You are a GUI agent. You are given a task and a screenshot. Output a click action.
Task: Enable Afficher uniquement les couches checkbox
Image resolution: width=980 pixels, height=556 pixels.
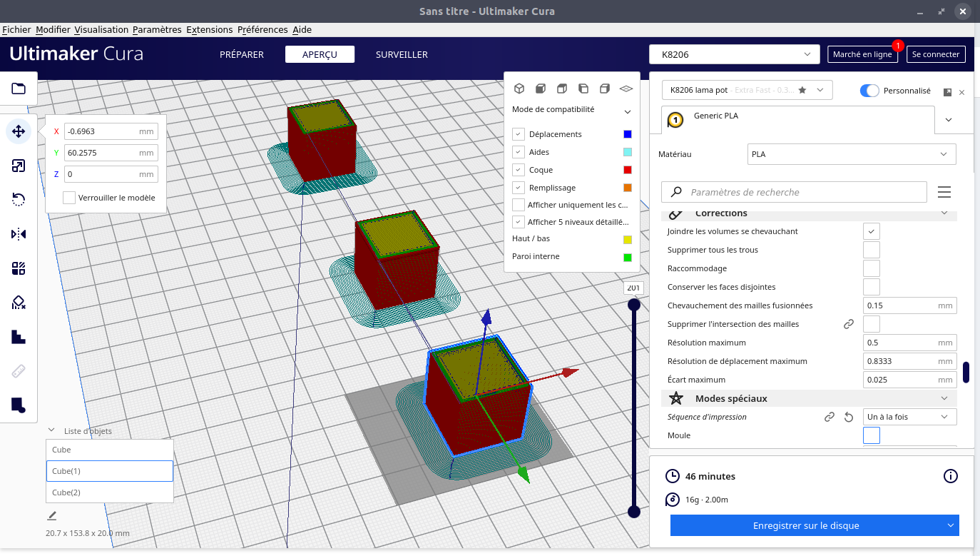(519, 205)
